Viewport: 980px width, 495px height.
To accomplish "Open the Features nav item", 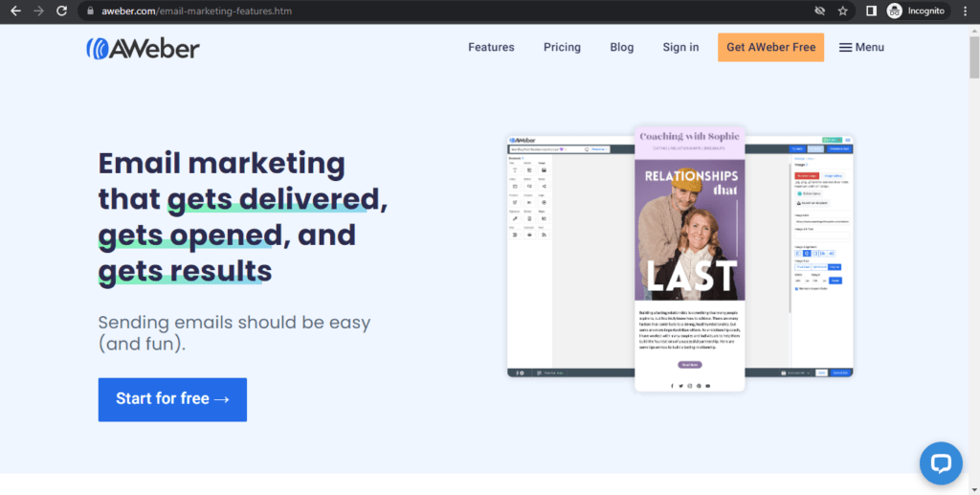I will click(491, 47).
